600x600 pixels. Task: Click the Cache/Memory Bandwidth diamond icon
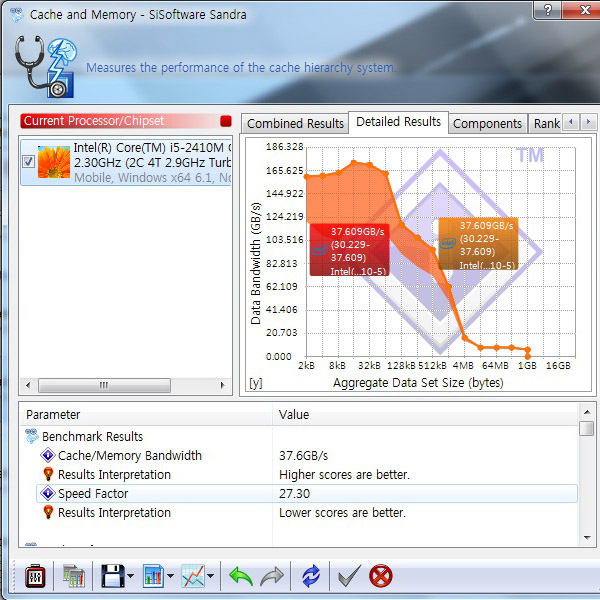48,455
